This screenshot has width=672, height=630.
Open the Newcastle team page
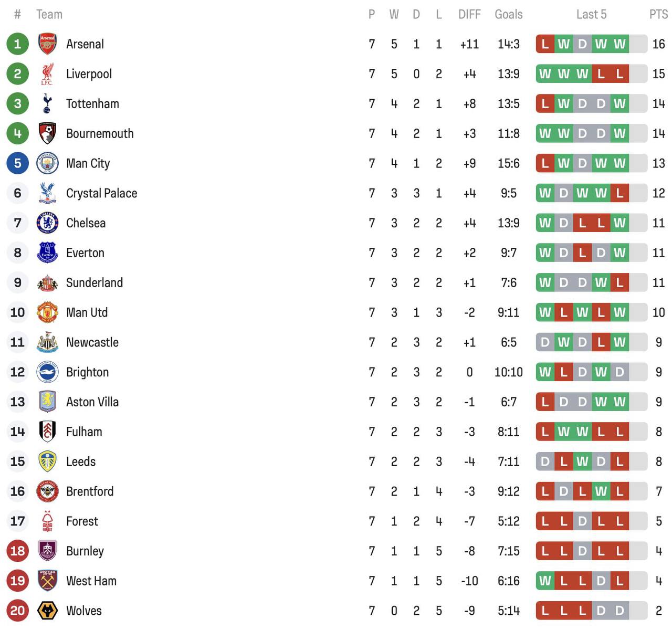click(92, 342)
